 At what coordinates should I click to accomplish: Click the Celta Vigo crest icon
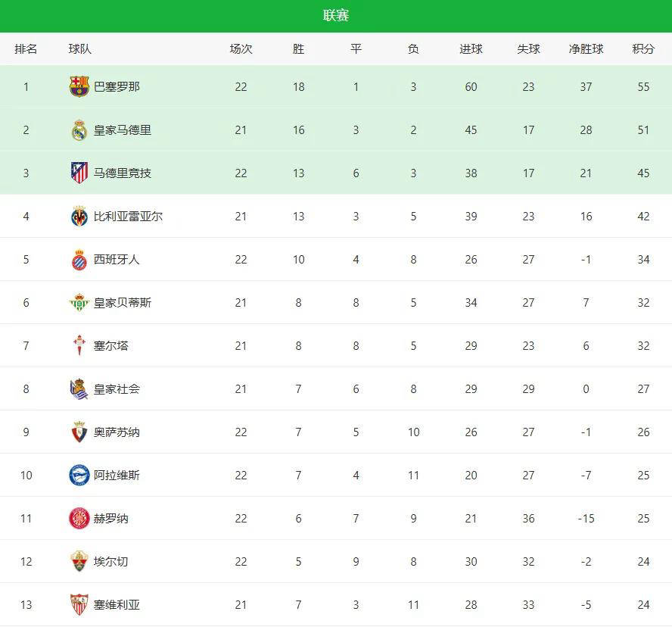pos(79,346)
